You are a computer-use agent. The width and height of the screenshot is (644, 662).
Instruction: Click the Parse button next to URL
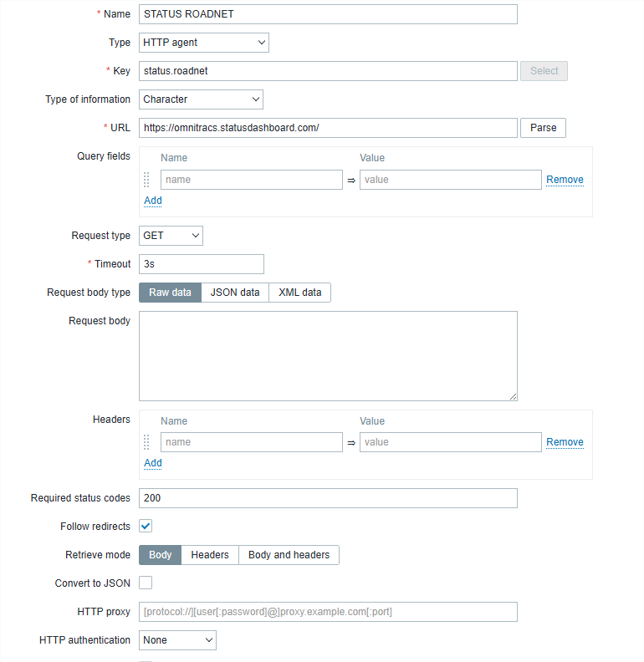tap(543, 128)
